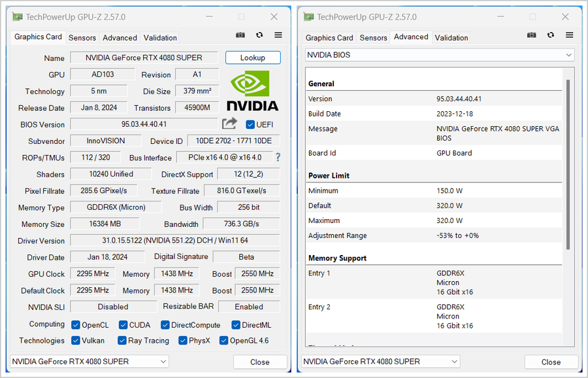Screen dimensions: 588x378
Task: Click the screenshot camera icon in left window
Action: click(240, 35)
